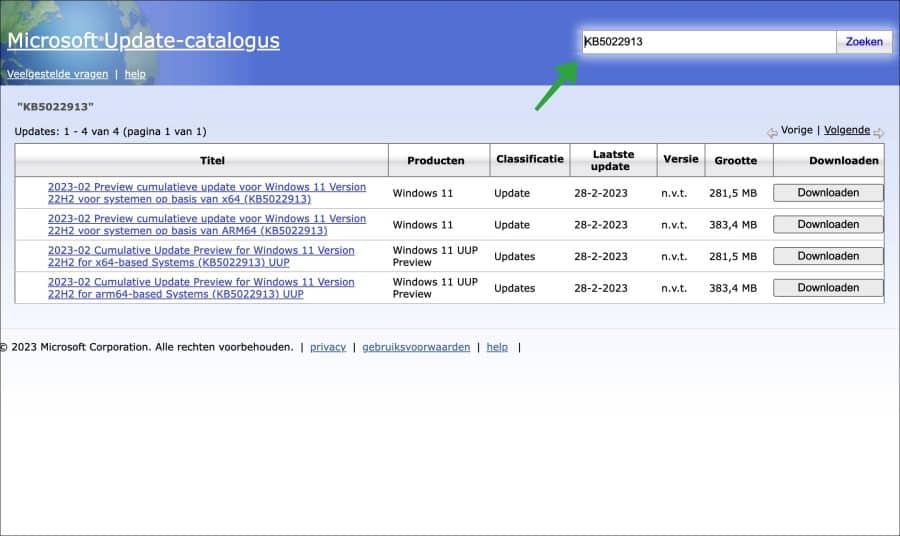Image resolution: width=900 pixels, height=536 pixels.
Task: Open the help link in the header
Action: [135, 74]
